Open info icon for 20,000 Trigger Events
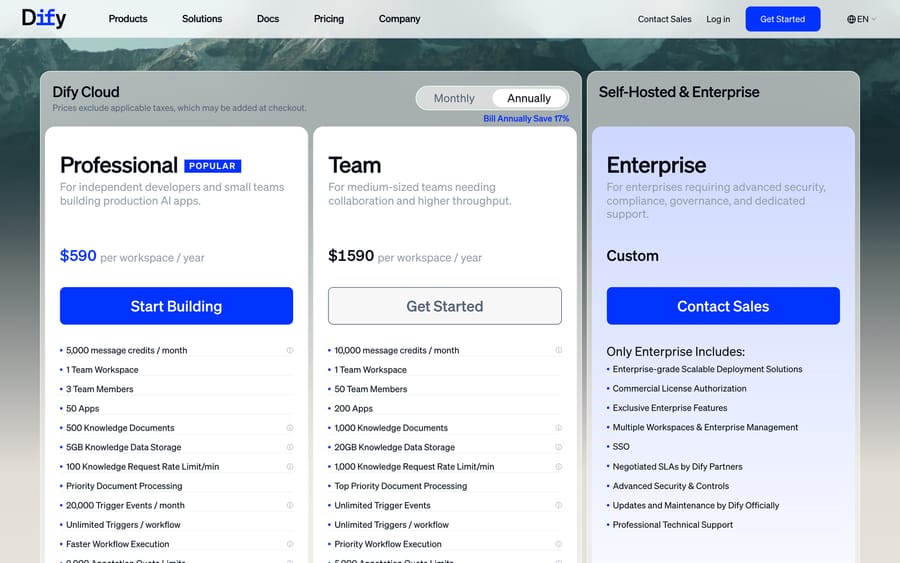 click(x=290, y=505)
